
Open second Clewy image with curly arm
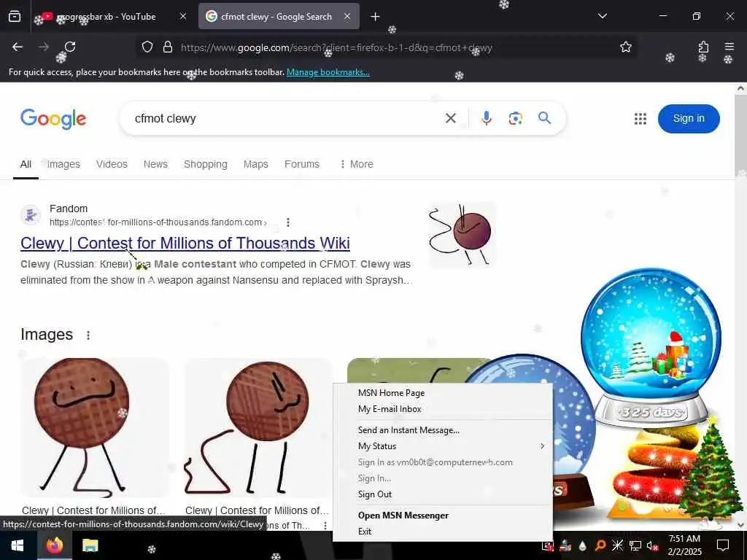click(258, 427)
